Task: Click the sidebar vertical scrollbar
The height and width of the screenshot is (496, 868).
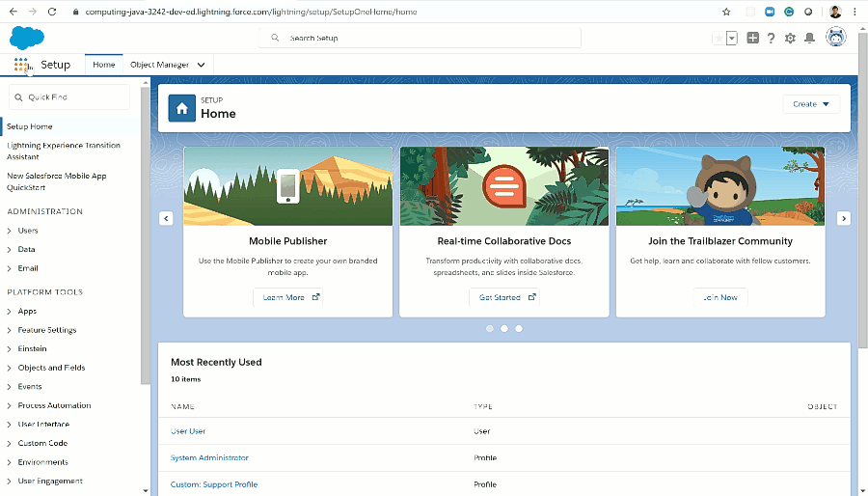Action: tap(145, 235)
